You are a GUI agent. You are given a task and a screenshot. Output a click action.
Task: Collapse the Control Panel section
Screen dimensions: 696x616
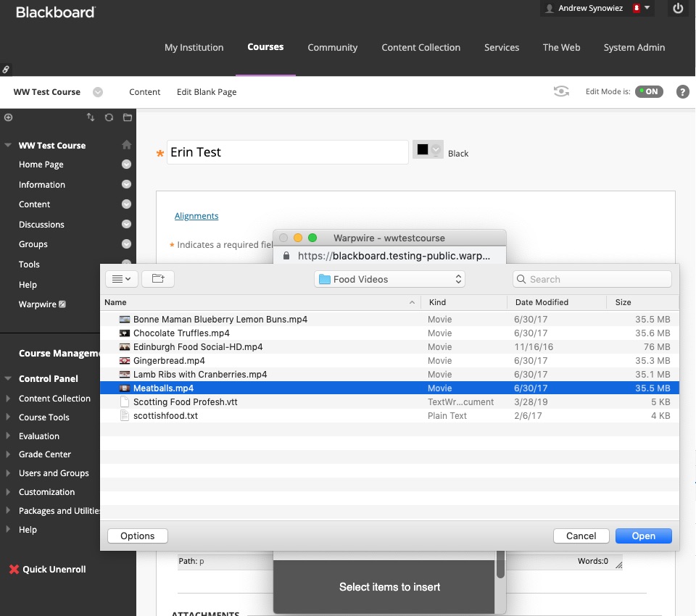point(7,378)
